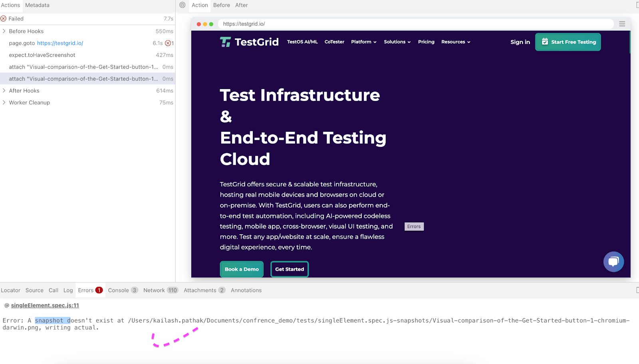Open the singleElement.spec.js:11 source link
The width and height of the screenshot is (639, 364).
click(45, 305)
